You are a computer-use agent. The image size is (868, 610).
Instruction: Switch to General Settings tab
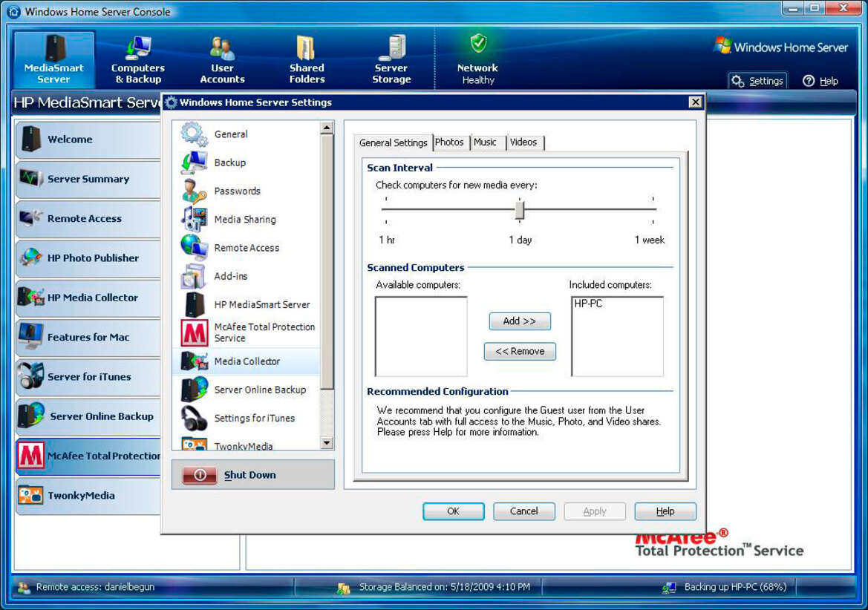point(393,142)
